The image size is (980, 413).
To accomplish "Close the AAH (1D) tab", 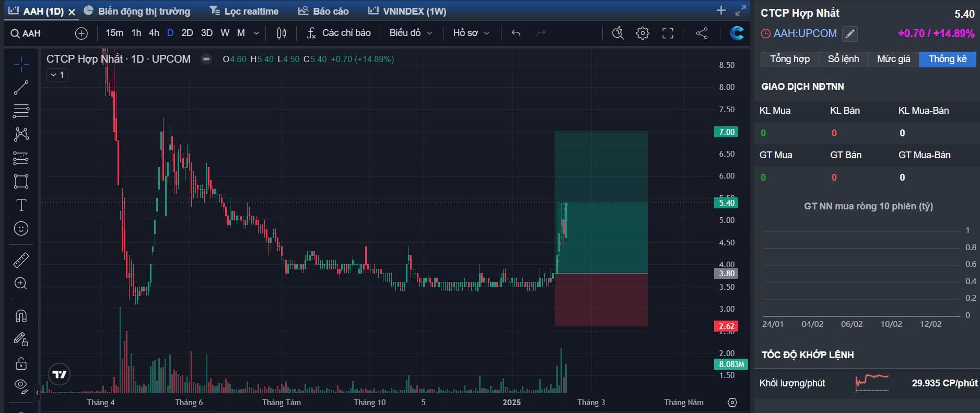I will (x=72, y=11).
